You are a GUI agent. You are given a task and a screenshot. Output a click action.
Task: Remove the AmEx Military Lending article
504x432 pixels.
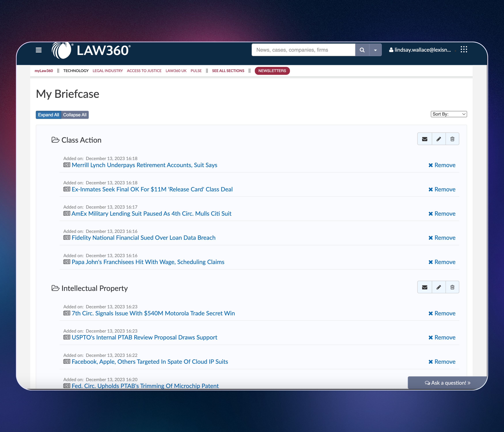(442, 214)
